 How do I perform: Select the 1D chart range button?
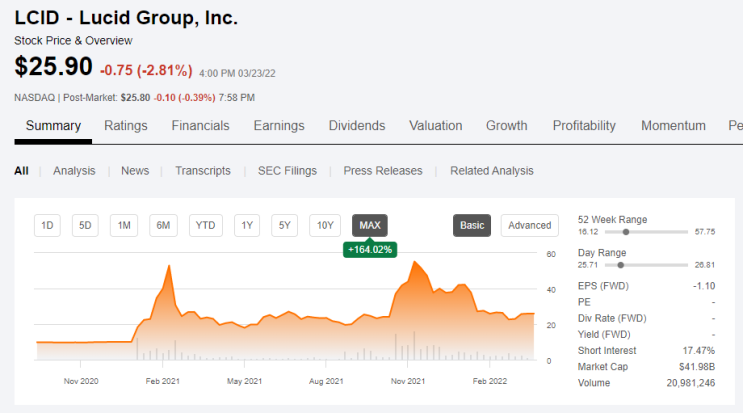pyautogui.click(x=47, y=225)
